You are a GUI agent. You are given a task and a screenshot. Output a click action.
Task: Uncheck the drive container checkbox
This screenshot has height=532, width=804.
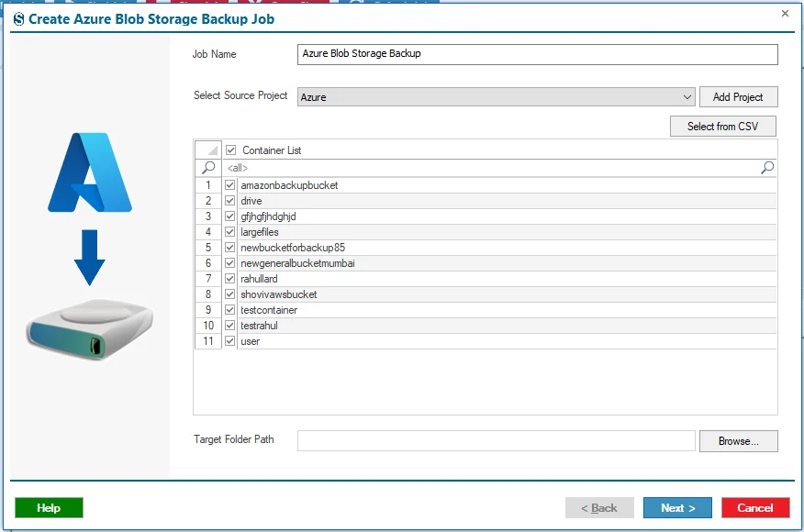point(230,200)
